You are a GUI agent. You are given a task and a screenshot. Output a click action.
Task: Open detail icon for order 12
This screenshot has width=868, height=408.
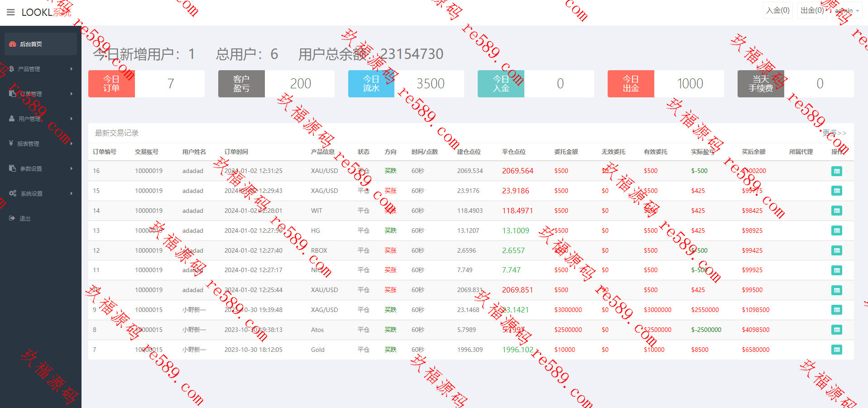[x=837, y=251]
